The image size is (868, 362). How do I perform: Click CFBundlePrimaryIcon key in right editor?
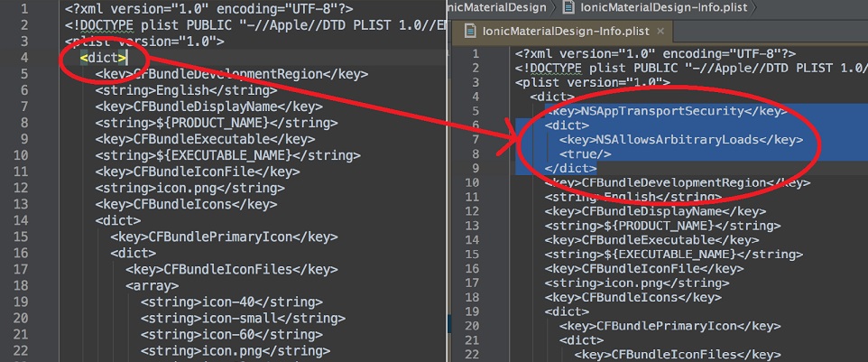[x=669, y=326]
